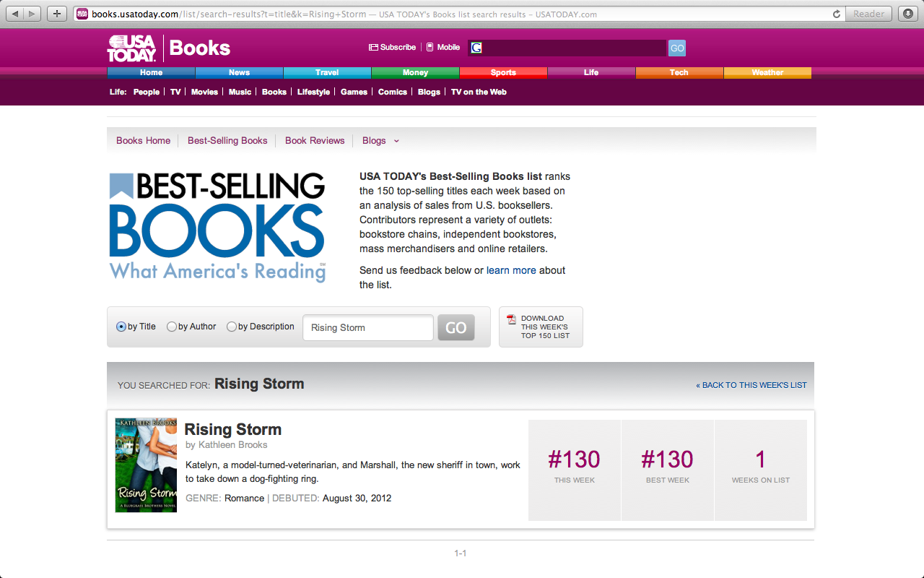Click the USA TODAY logo
This screenshot has height=578, width=924.
pos(132,48)
